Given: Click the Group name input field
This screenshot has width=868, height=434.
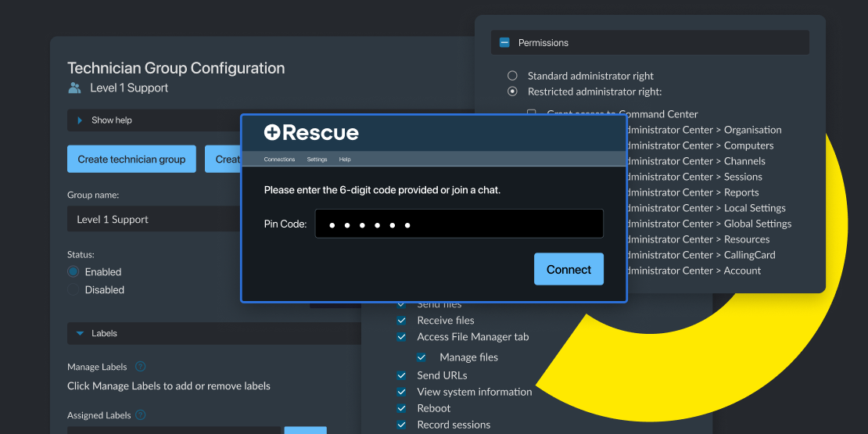Looking at the screenshot, I should [155, 219].
